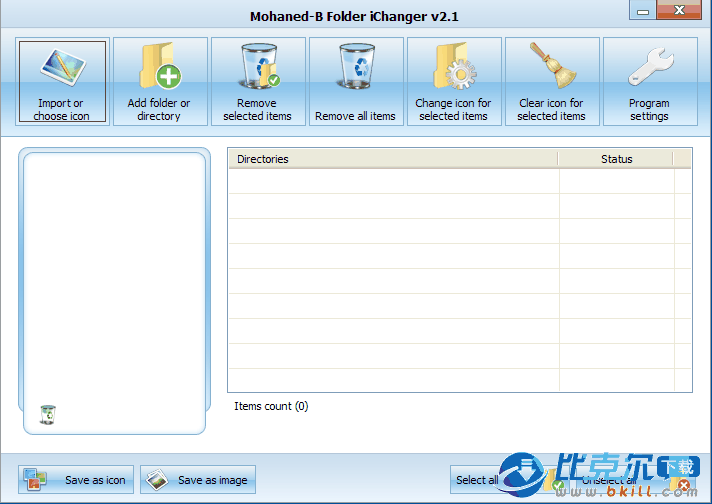Click Save as icon button
Image resolution: width=712 pixels, height=504 pixels.
pyautogui.click(x=76, y=479)
